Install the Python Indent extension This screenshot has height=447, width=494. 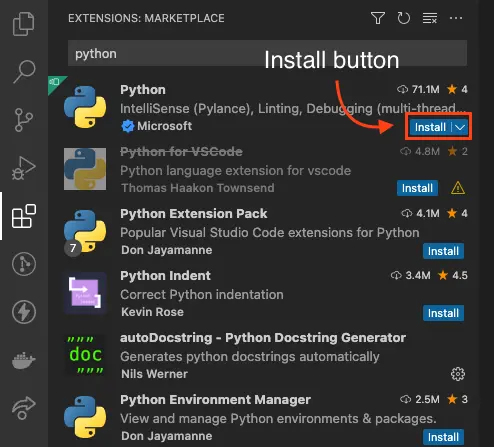tap(443, 313)
